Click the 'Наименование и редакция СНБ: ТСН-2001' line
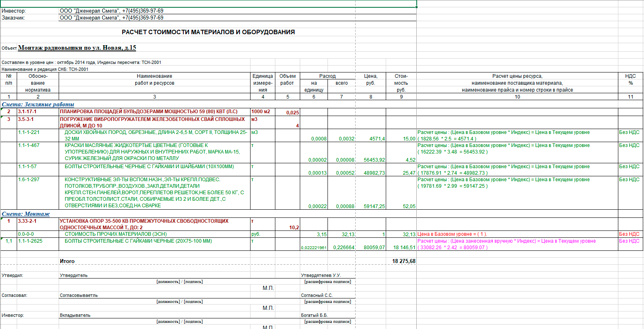 pyautogui.click(x=45, y=69)
